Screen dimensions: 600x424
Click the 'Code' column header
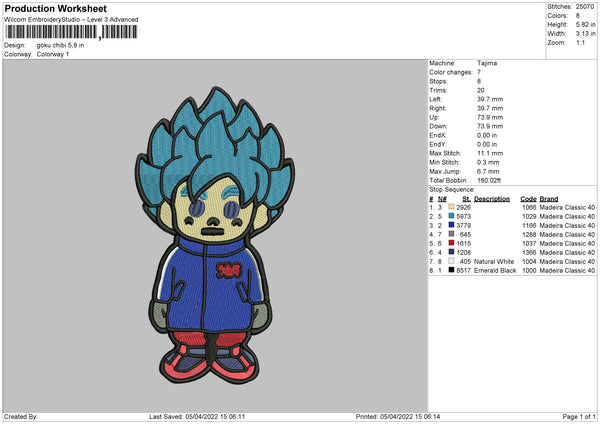click(528, 199)
